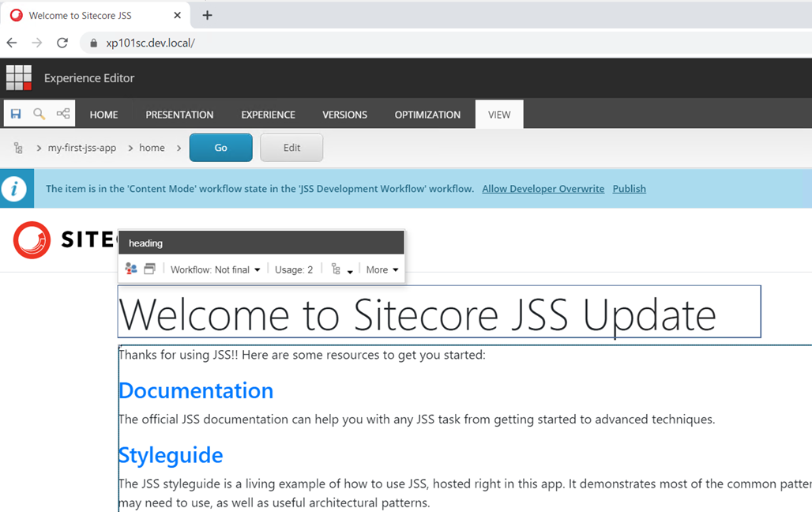Image resolution: width=812 pixels, height=512 pixels.
Task: Open the ribbon search magnifier icon
Action: tap(39, 114)
